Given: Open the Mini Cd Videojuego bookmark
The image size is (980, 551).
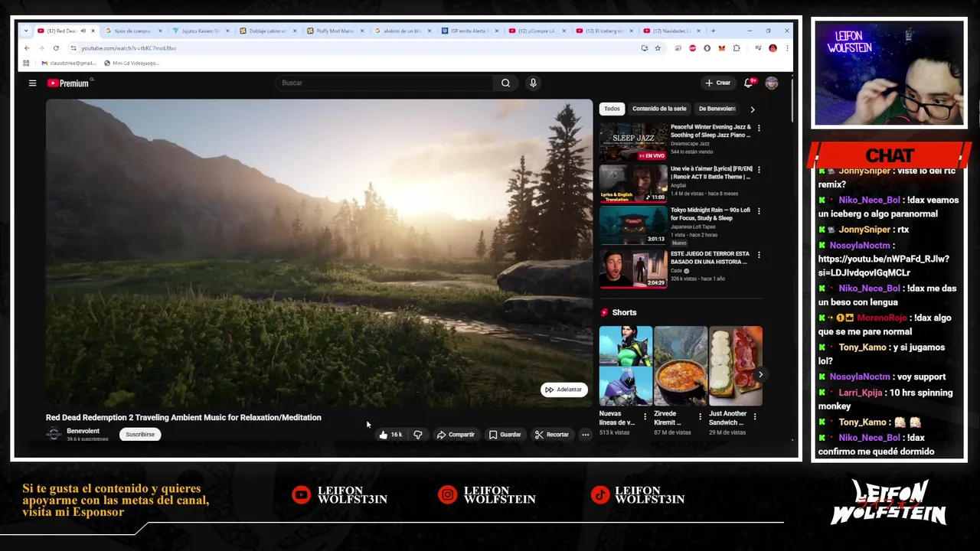Looking at the screenshot, I should (x=131, y=63).
